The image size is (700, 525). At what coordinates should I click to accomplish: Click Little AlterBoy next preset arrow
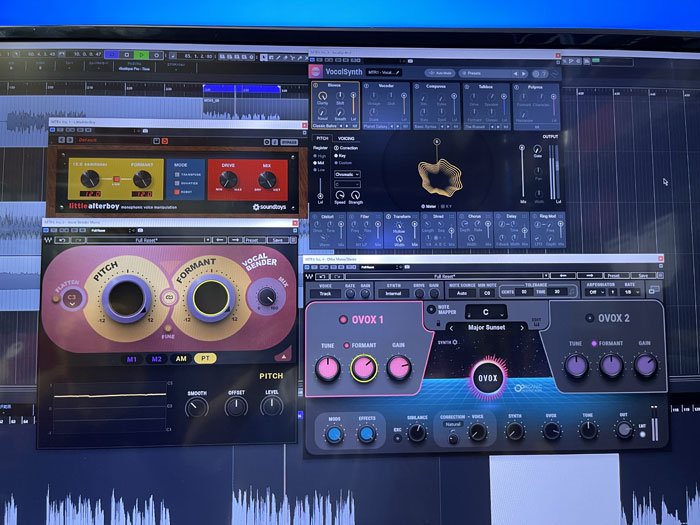(70, 140)
